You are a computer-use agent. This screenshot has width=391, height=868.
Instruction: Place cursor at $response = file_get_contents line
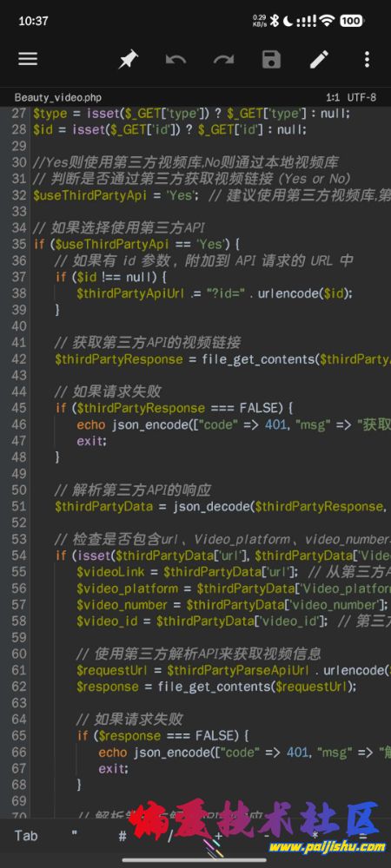[217, 687]
